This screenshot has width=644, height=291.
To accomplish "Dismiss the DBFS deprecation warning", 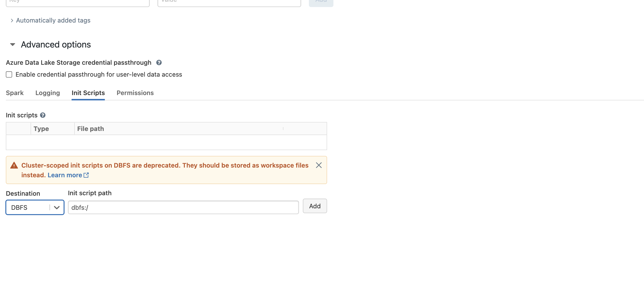I will pyautogui.click(x=319, y=165).
